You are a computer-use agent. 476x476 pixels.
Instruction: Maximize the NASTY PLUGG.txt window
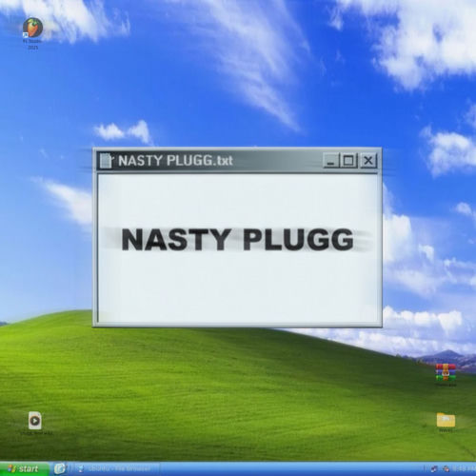[348, 161]
